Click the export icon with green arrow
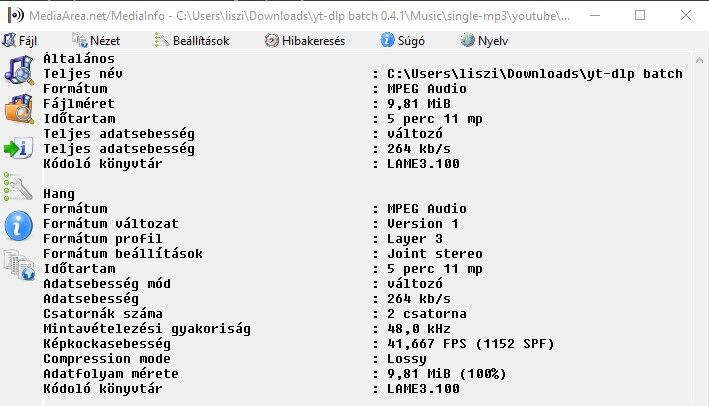 (x=18, y=148)
